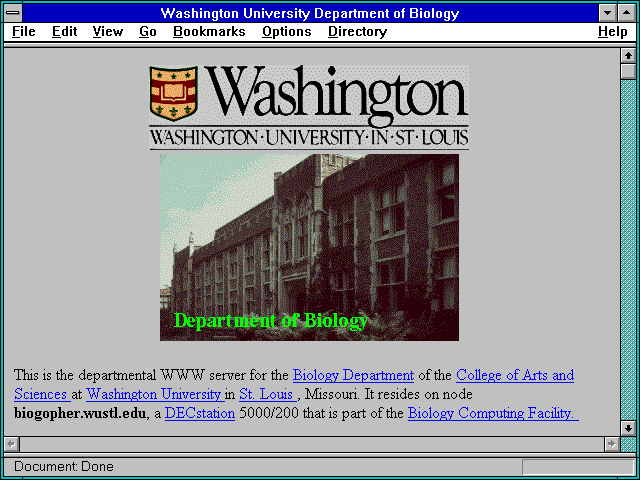Open the View menu

(x=107, y=31)
